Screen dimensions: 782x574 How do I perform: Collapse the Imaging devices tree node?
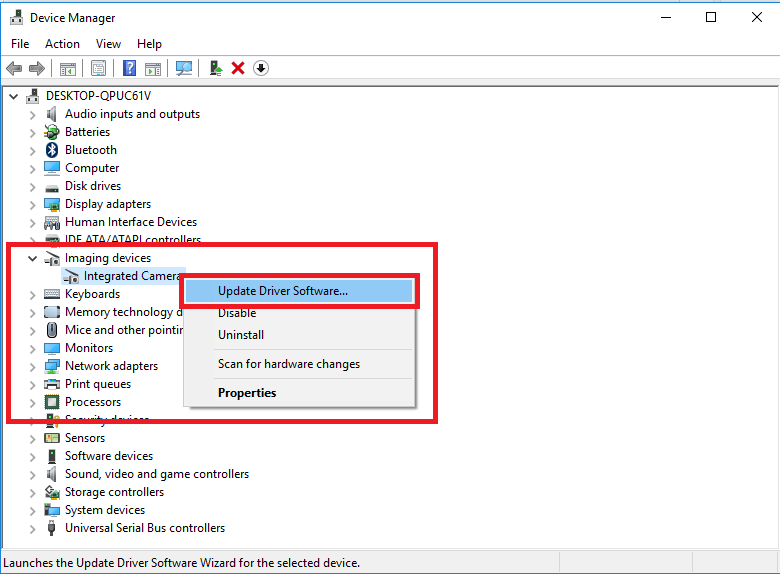[x=33, y=258]
